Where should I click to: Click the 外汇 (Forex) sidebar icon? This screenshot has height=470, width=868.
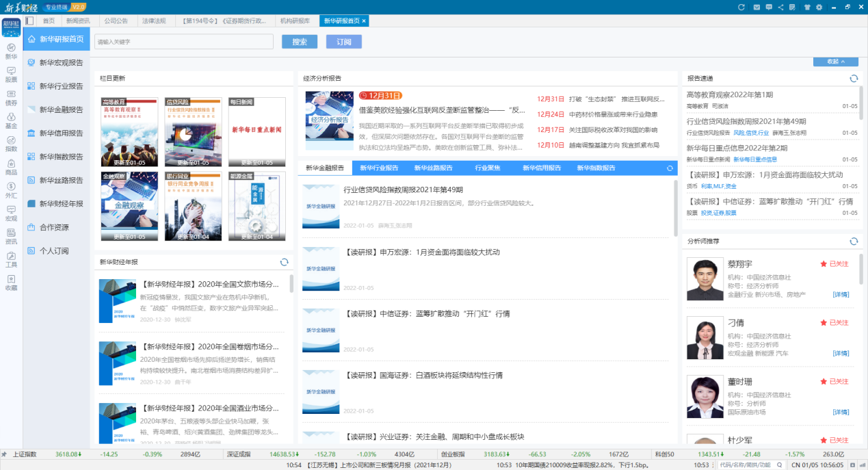tap(11, 190)
